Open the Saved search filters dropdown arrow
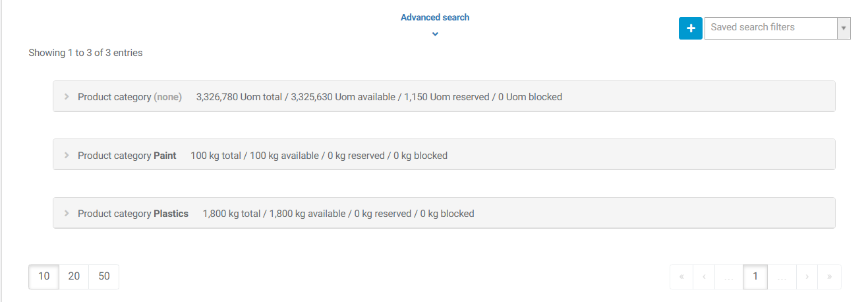This screenshot has height=302, width=868. (844, 28)
